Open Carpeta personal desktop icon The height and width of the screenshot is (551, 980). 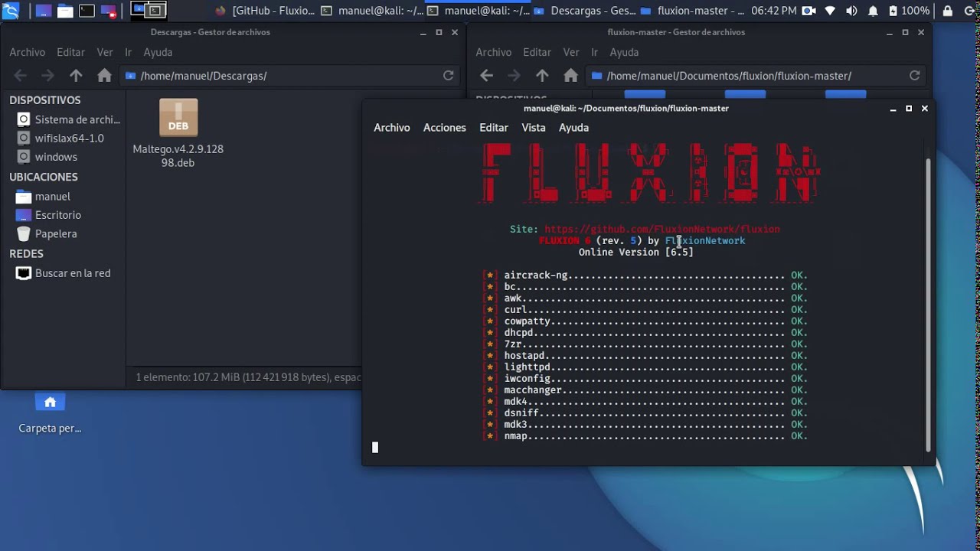[x=50, y=413]
